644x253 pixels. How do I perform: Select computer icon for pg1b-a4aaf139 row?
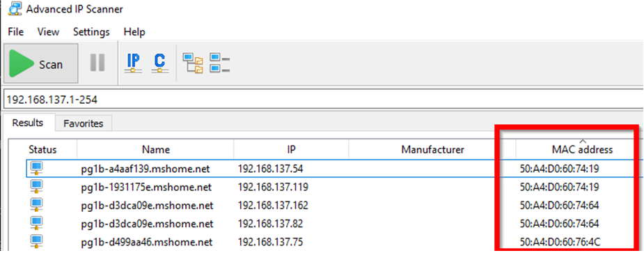point(37,168)
